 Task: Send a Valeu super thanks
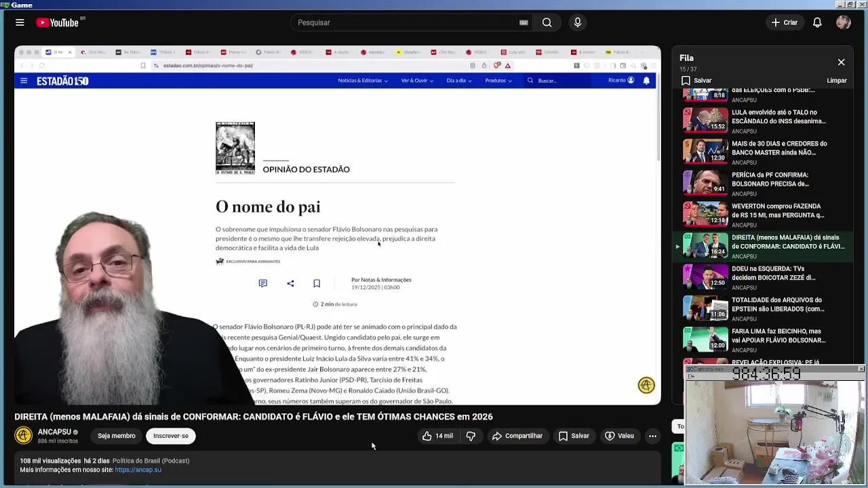[x=619, y=436]
